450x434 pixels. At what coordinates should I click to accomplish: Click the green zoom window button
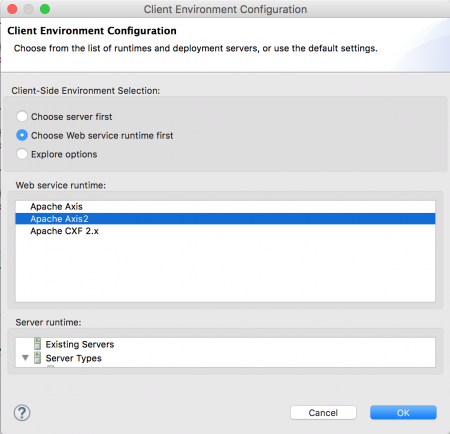tap(45, 9)
